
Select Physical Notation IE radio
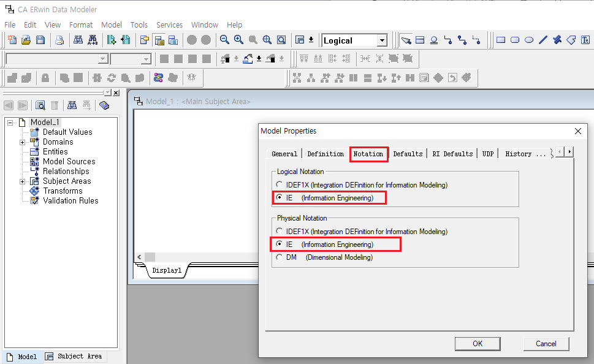click(x=280, y=244)
